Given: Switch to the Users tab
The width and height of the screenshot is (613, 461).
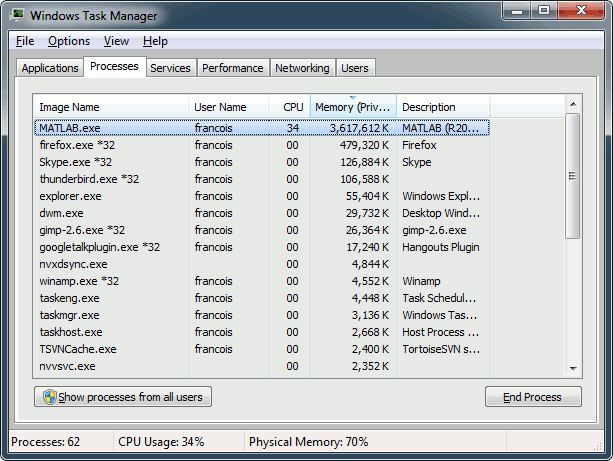Looking at the screenshot, I should (355, 68).
